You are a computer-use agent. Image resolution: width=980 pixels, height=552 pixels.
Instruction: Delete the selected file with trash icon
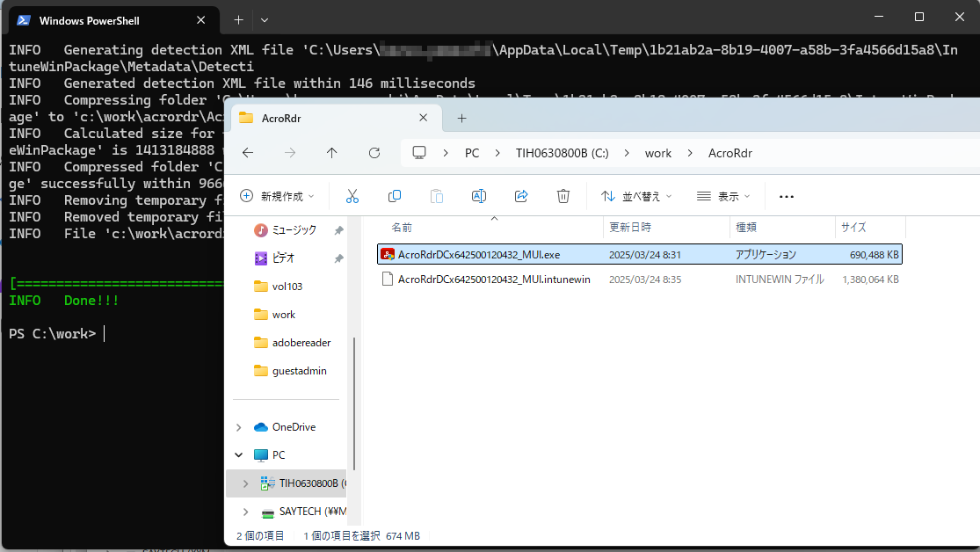click(563, 196)
